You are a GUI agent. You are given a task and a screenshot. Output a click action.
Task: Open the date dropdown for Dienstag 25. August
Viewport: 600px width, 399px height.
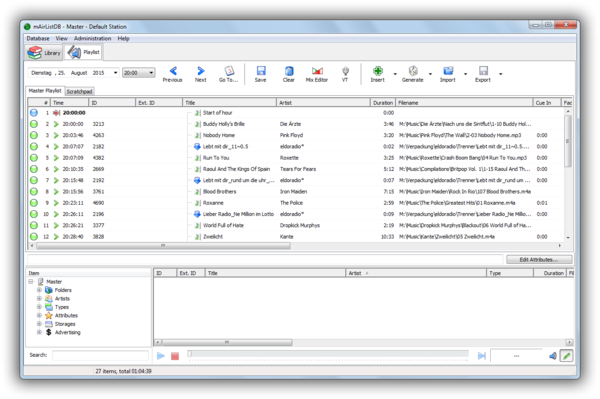pyautogui.click(x=115, y=73)
